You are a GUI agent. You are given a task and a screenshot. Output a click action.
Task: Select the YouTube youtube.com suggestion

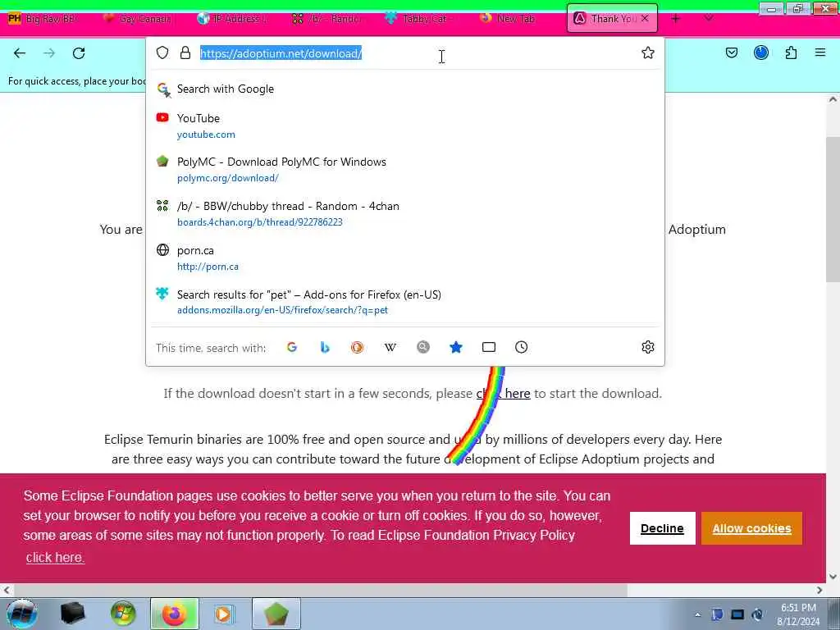click(x=404, y=126)
